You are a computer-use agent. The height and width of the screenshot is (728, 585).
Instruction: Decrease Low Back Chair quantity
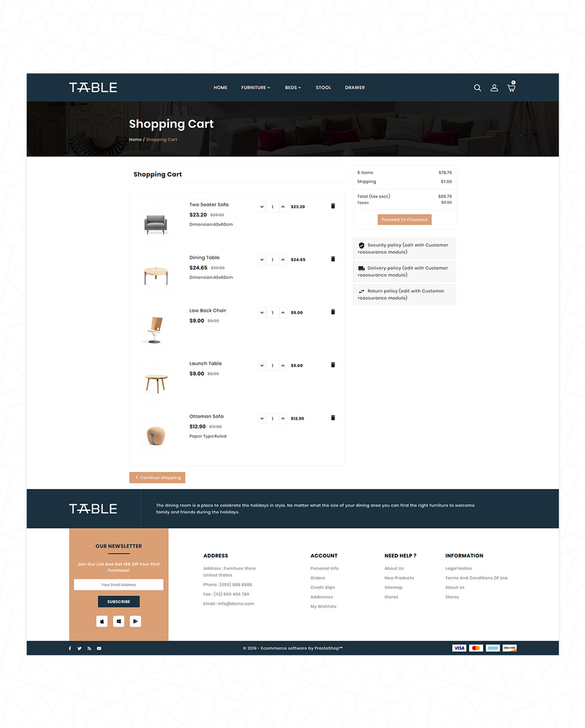click(x=262, y=312)
